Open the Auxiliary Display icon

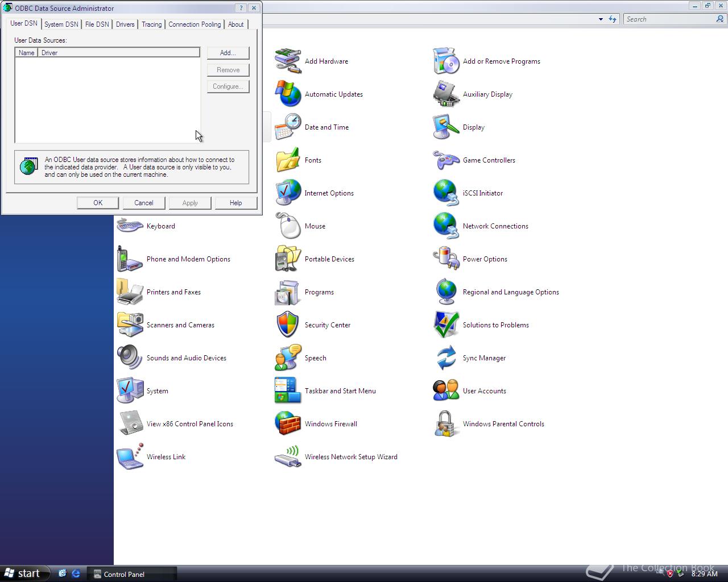446,94
